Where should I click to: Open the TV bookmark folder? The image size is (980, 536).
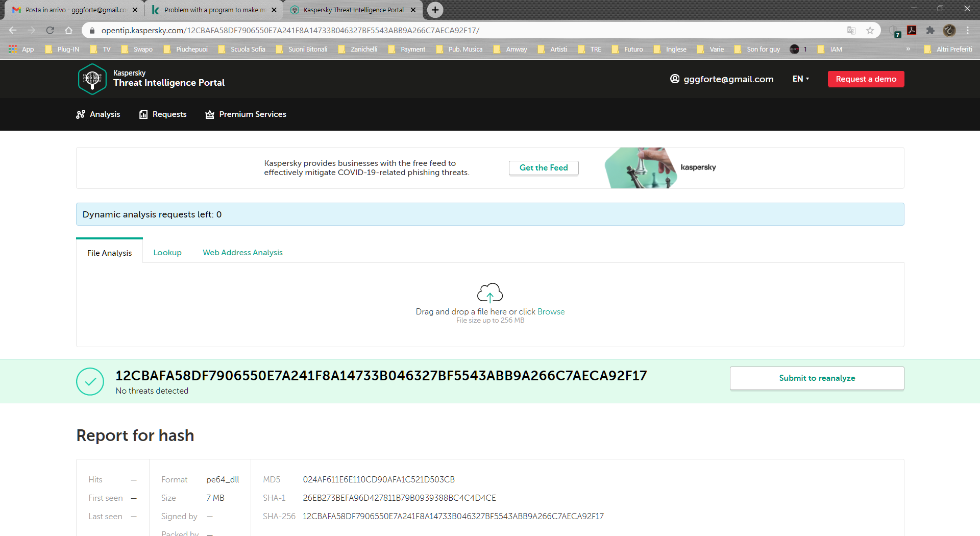point(101,50)
